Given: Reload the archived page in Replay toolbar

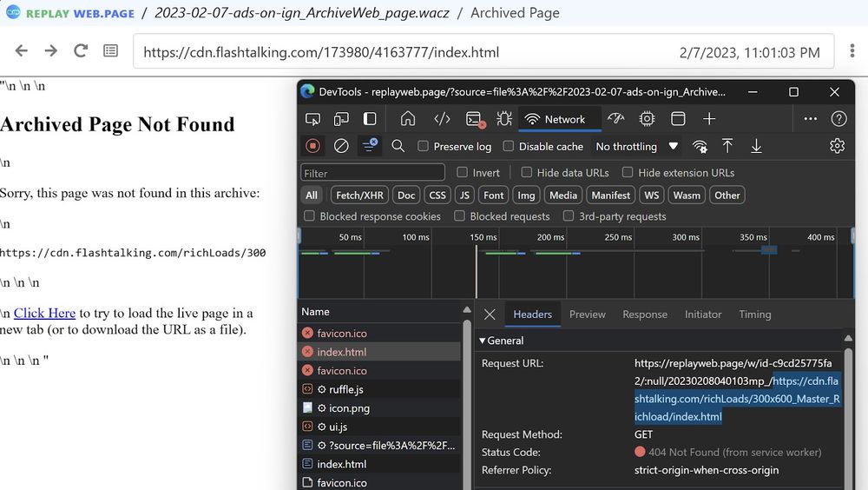Looking at the screenshot, I should (x=81, y=51).
